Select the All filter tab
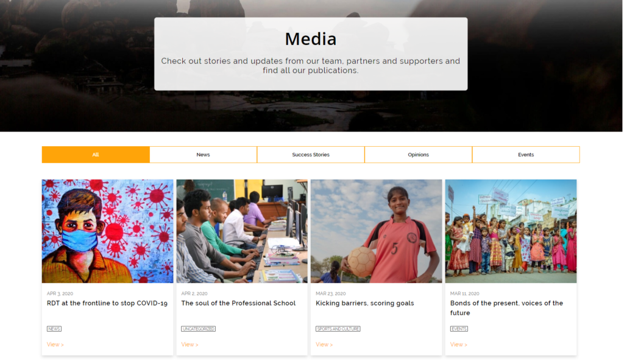 coord(96,155)
